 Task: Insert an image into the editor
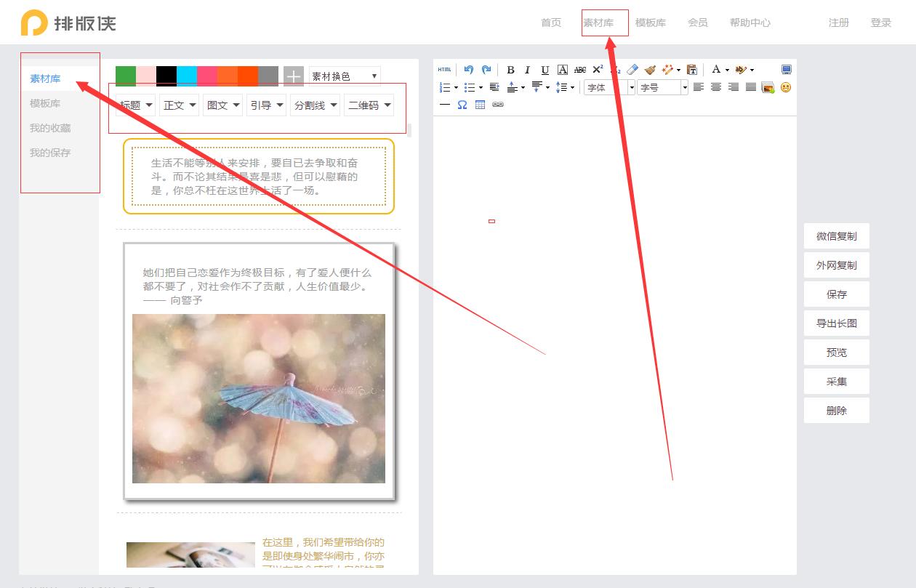pyautogui.click(x=768, y=88)
